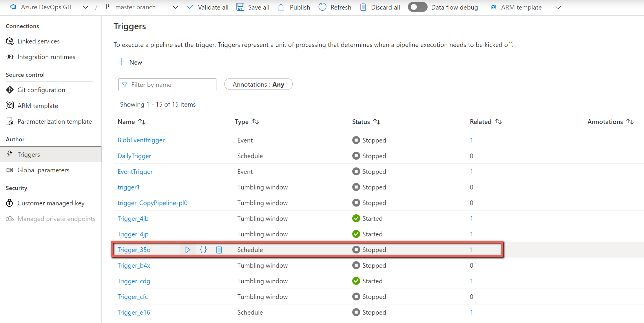644x323 pixels.
Task: Select the Global parameters menu item
Action: (x=43, y=170)
